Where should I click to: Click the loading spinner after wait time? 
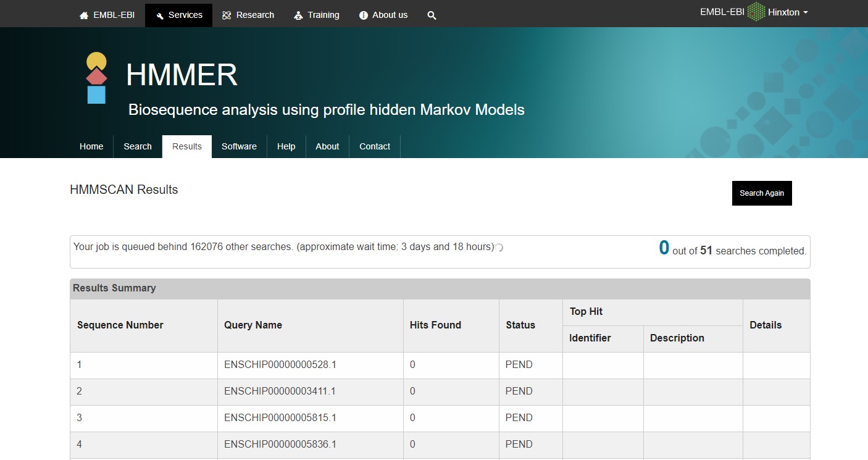pos(499,248)
